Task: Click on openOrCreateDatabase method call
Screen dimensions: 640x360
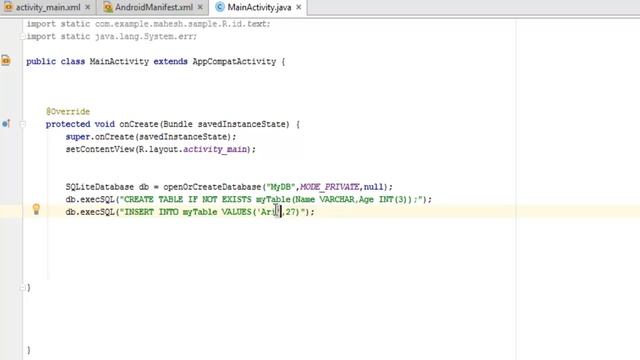Action: (x=212, y=187)
